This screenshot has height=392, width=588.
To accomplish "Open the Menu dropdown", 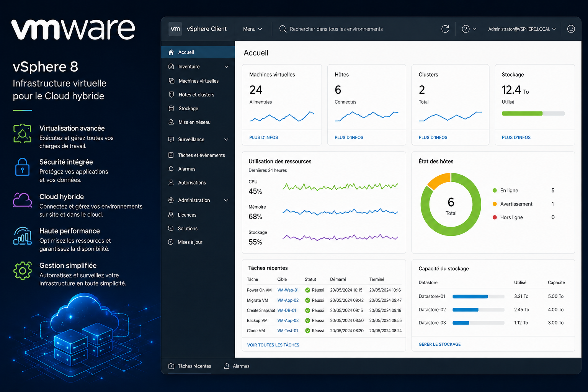I will pyautogui.click(x=253, y=29).
